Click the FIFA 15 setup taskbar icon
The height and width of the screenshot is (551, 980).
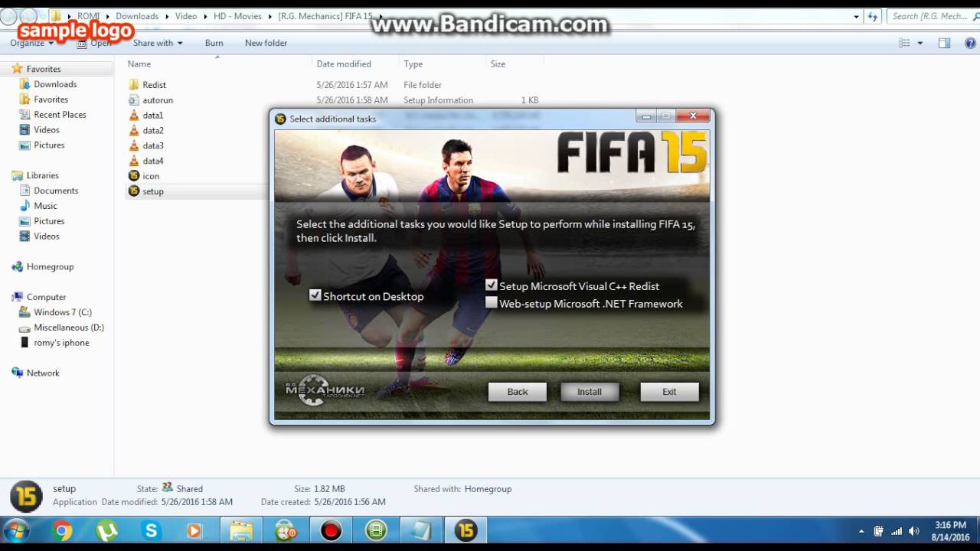pyautogui.click(x=465, y=530)
